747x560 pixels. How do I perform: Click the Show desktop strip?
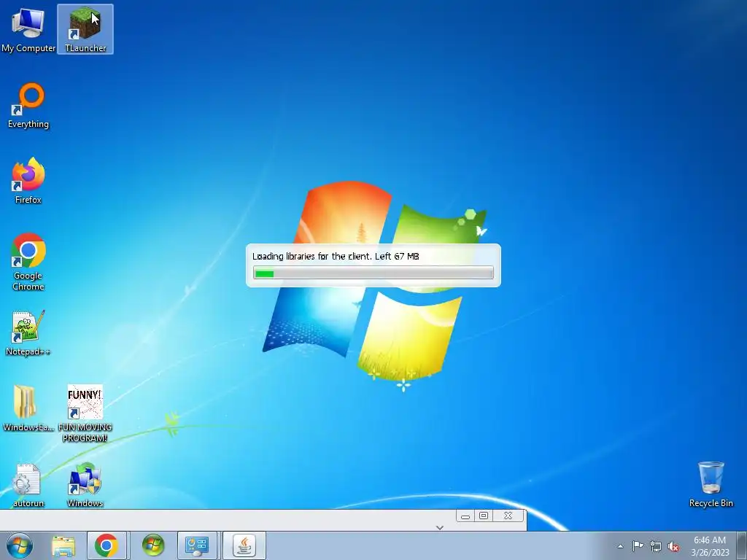point(743,545)
